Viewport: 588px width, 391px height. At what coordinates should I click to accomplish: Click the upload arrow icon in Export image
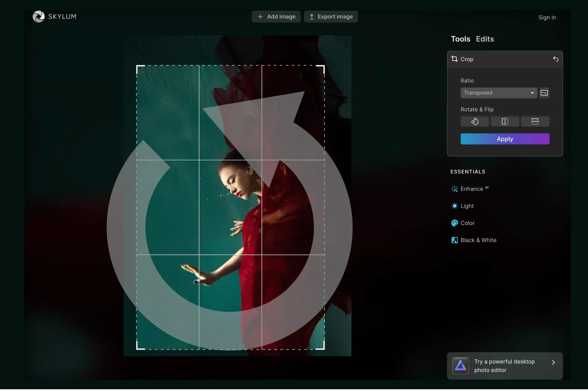pyautogui.click(x=311, y=17)
